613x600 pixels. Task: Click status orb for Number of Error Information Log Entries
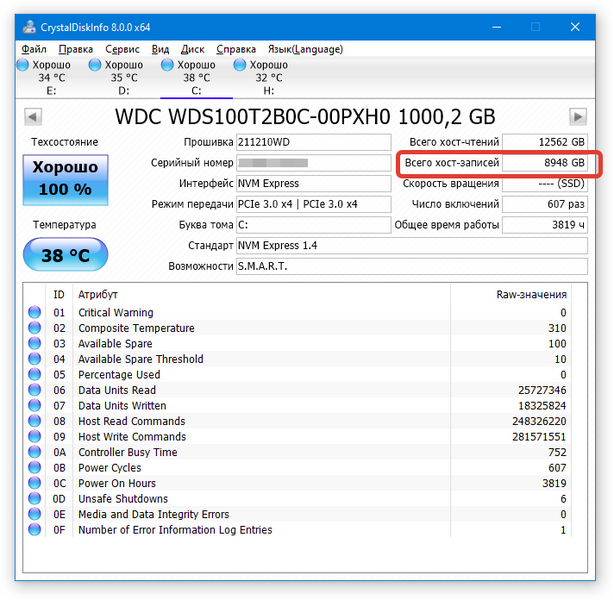(x=34, y=529)
